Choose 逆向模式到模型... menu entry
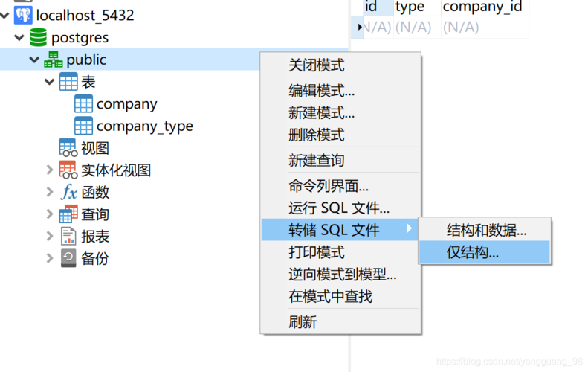The image size is (588, 372). pyautogui.click(x=340, y=275)
